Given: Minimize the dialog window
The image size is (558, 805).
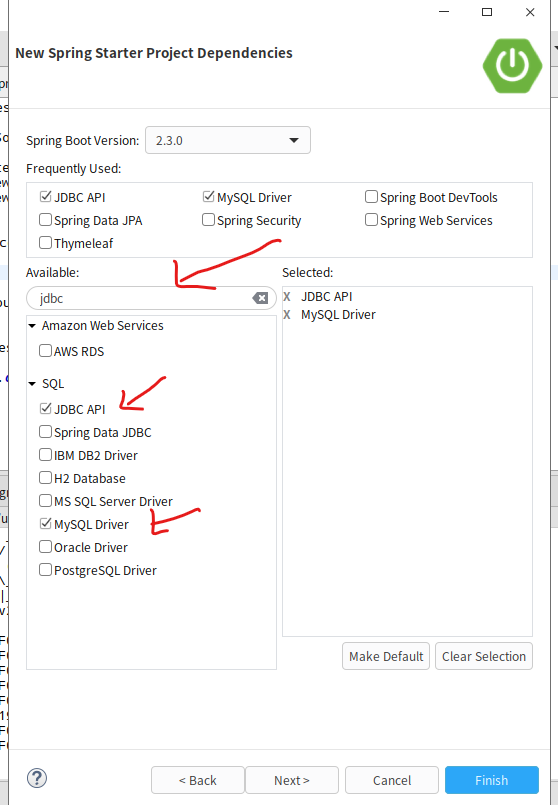Looking at the screenshot, I should pos(444,12).
